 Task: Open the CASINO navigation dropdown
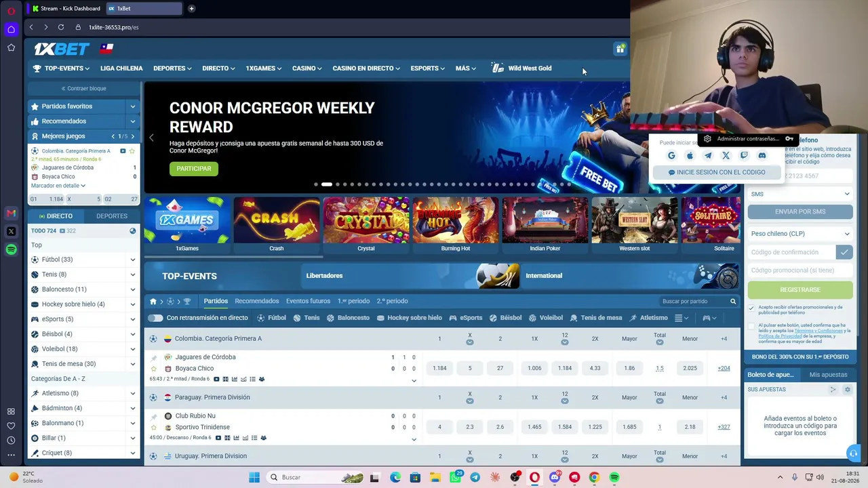pos(307,68)
